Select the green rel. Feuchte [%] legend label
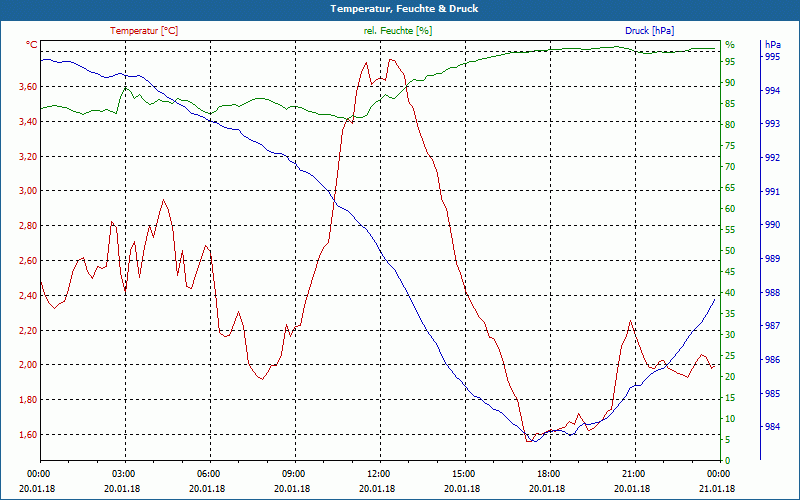The width and height of the screenshot is (800, 500). (397, 31)
